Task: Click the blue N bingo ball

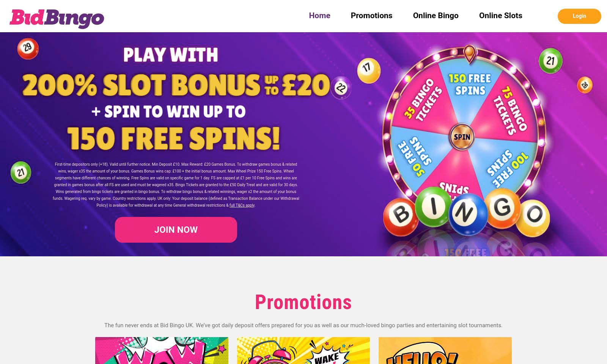Action: click(467, 214)
